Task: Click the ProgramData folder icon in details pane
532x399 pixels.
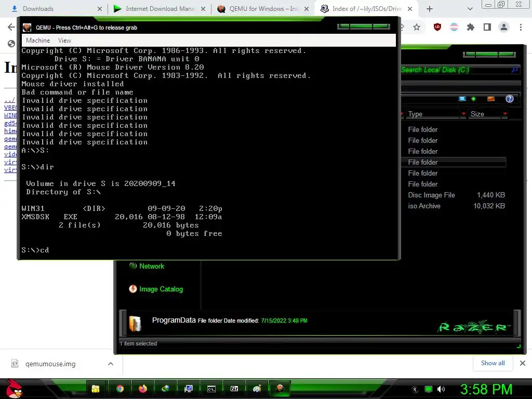Action: click(x=135, y=323)
